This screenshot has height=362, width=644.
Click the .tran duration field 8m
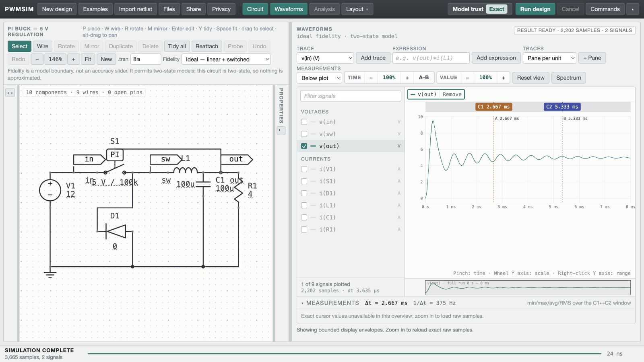point(145,59)
